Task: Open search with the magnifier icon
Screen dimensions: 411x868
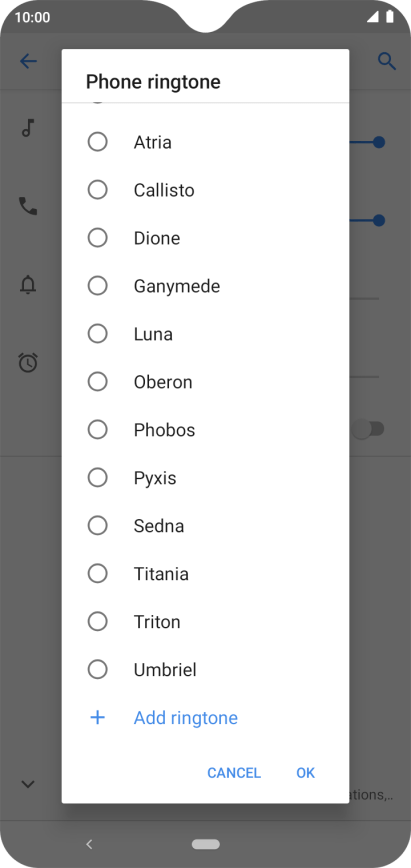Action: 387,61
